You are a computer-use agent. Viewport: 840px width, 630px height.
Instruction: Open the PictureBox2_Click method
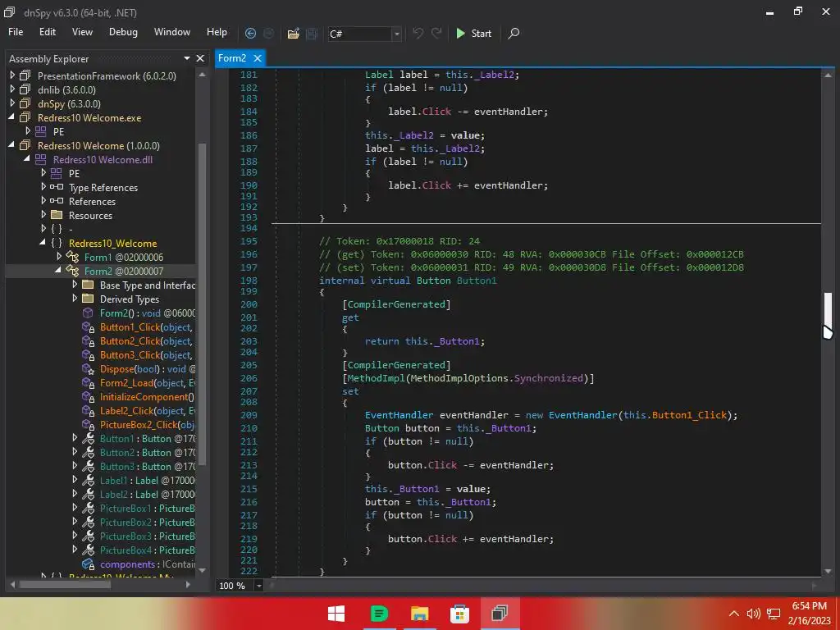coord(147,424)
